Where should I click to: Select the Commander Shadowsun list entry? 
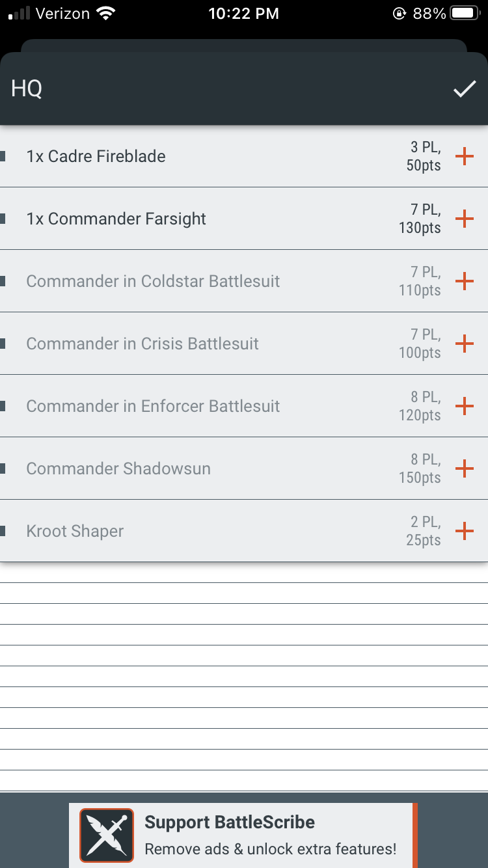coord(118,468)
